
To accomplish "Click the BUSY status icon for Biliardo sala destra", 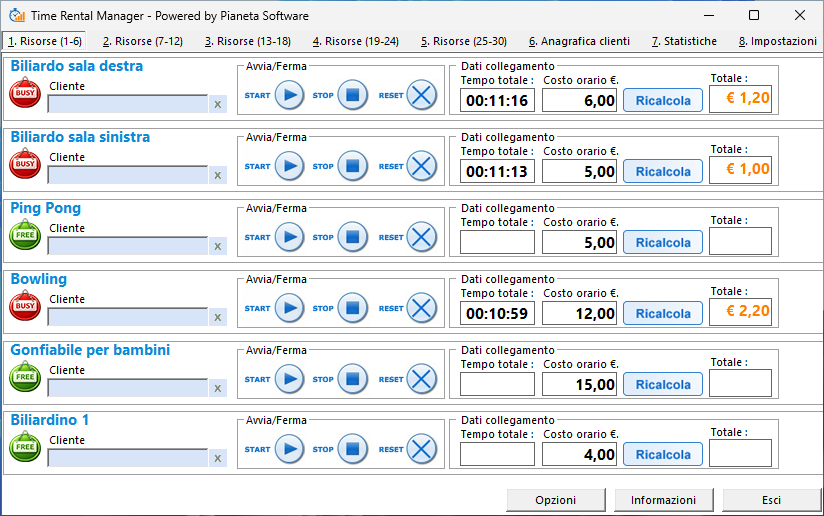I will pos(25,92).
